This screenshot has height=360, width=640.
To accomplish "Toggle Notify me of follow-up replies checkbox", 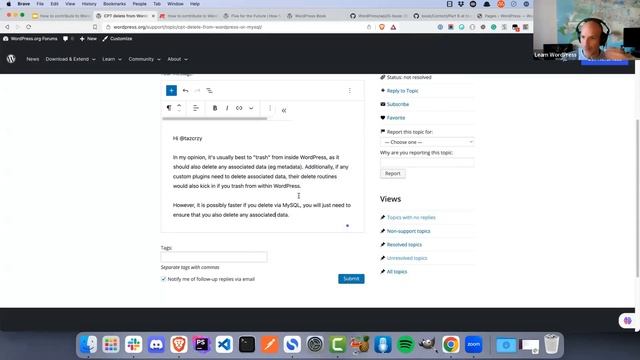I will (x=163, y=279).
